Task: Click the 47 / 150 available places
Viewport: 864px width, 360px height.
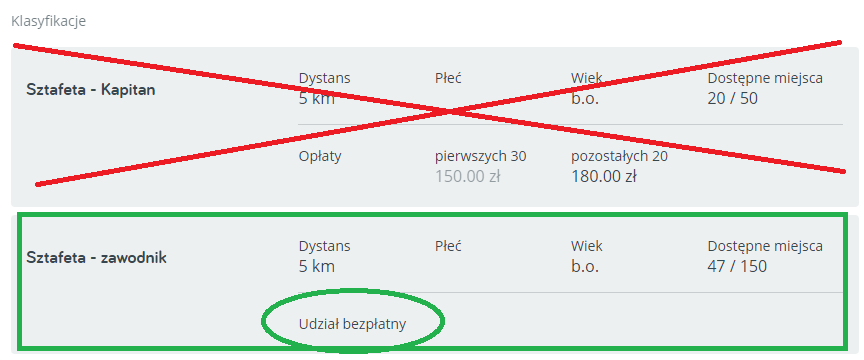Action: click(x=737, y=266)
